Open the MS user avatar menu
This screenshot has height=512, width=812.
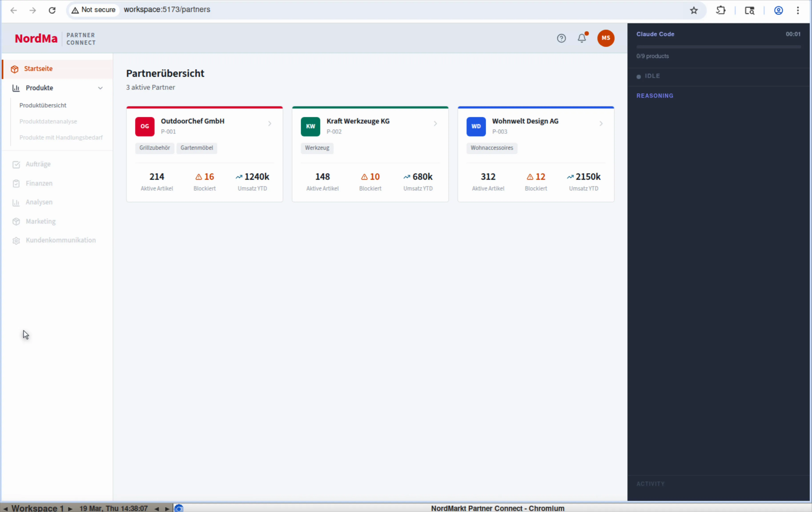(606, 38)
